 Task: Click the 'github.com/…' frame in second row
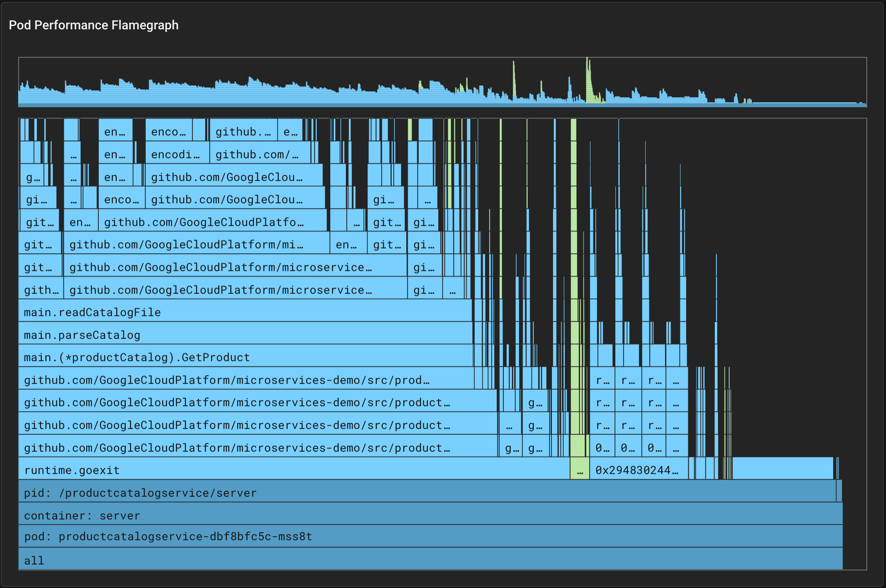pos(260,154)
